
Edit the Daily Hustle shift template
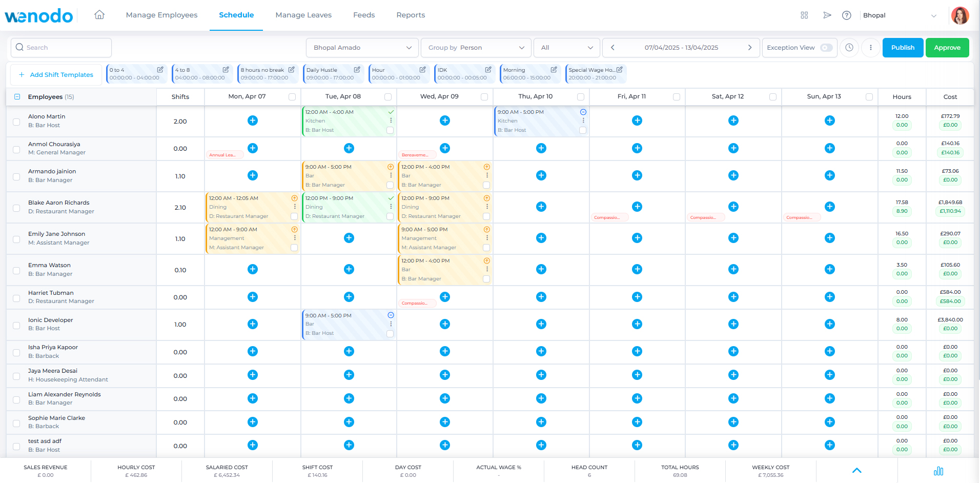(357, 70)
